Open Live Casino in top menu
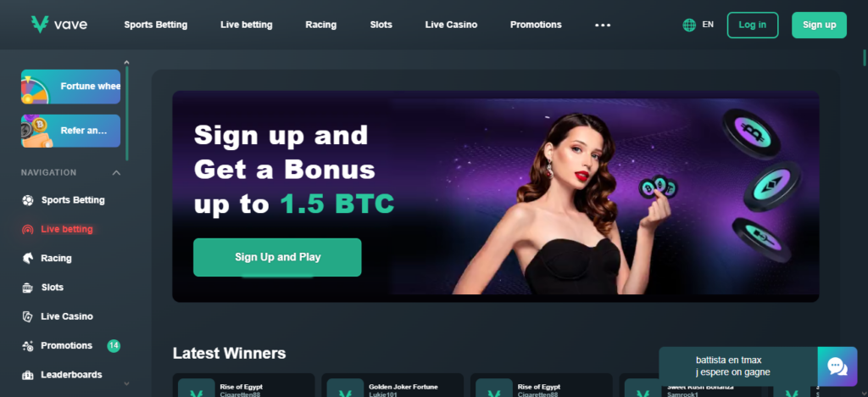This screenshot has width=868, height=397. pyautogui.click(x=451, y=25)
